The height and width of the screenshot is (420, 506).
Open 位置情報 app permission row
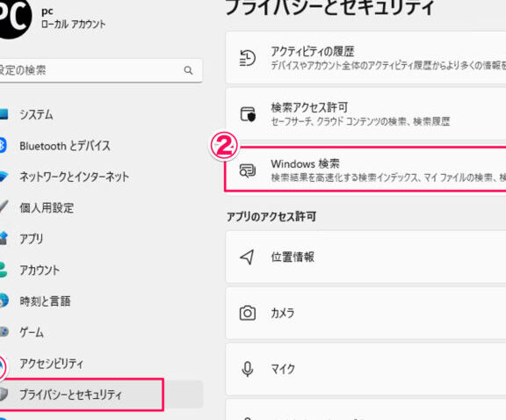tap(366, 257)
